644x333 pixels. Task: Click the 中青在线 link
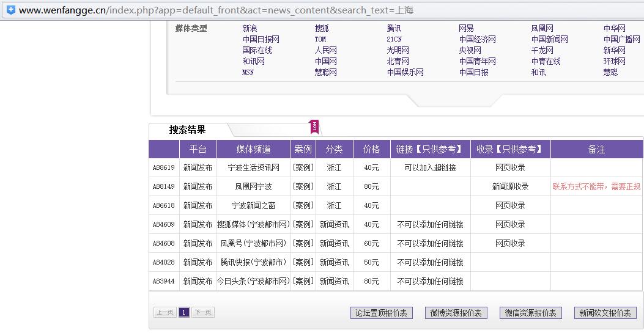(546, 62)
